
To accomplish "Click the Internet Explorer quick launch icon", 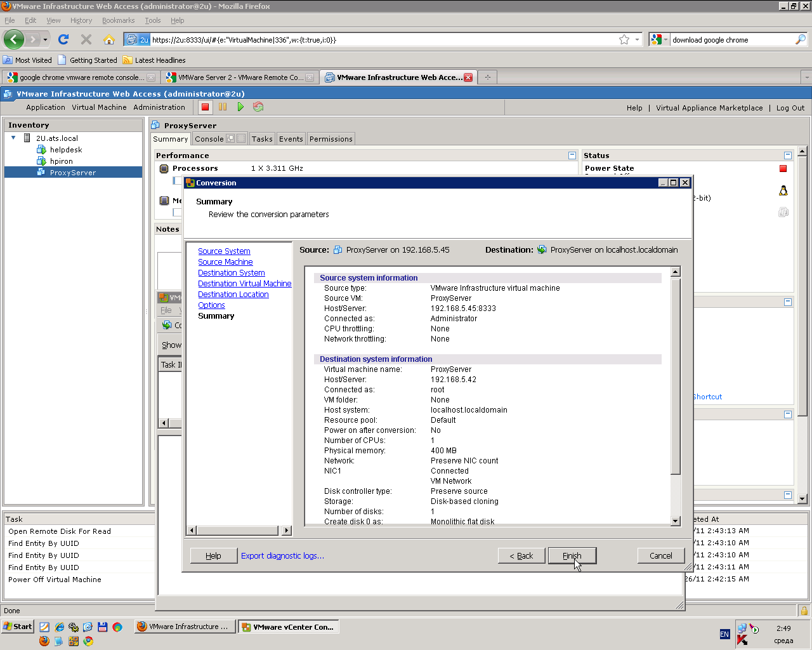I will (60, 627).
